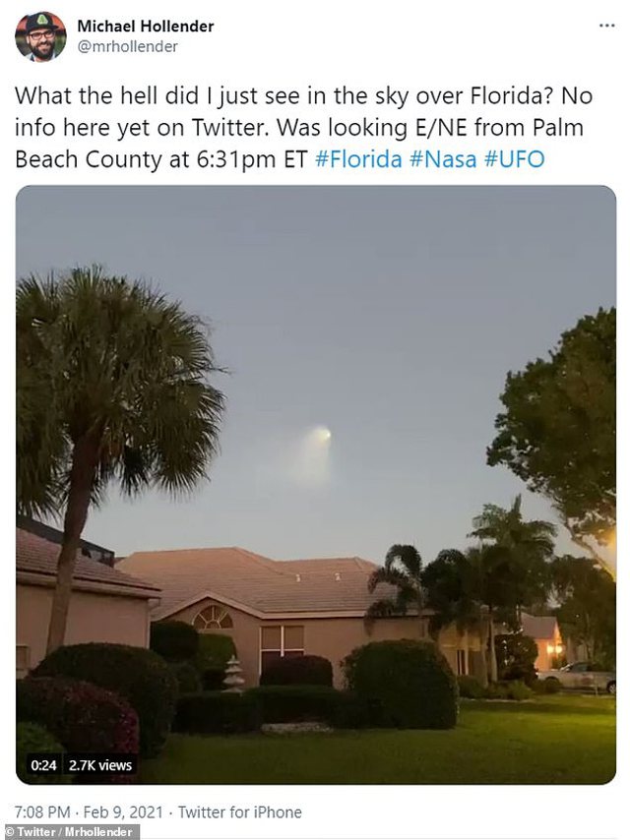Click the Feb 9, 2021 date
Viewport: 630px width, 840px height.
pyautogui.click(x=123, y=812)
